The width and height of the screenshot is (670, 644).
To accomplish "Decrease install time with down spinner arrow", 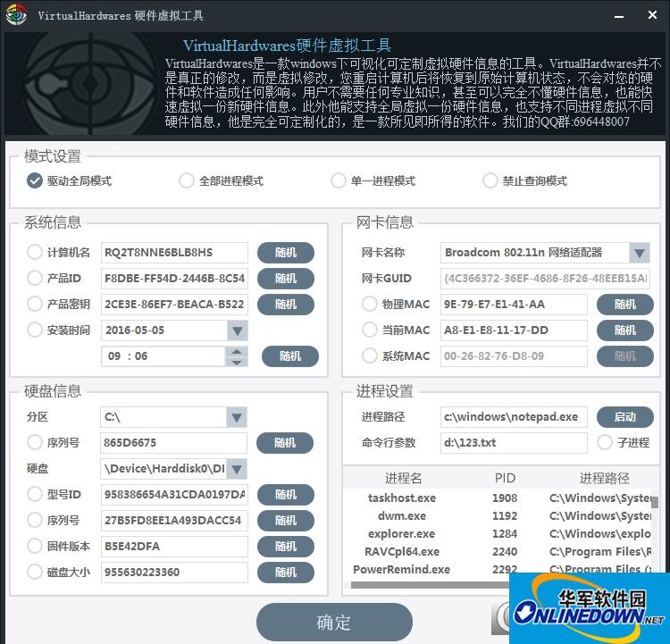I will pos(237,362).
